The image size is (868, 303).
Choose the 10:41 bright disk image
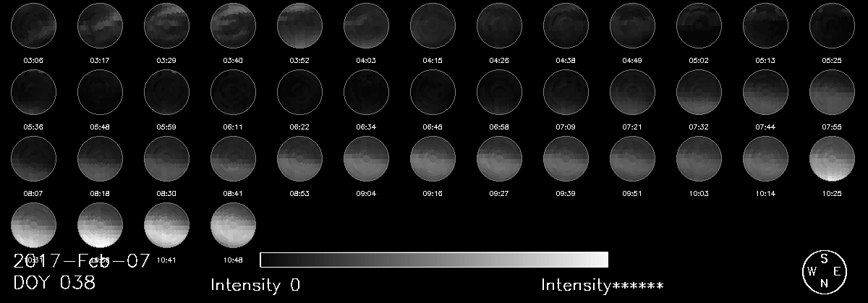point(166,225)
